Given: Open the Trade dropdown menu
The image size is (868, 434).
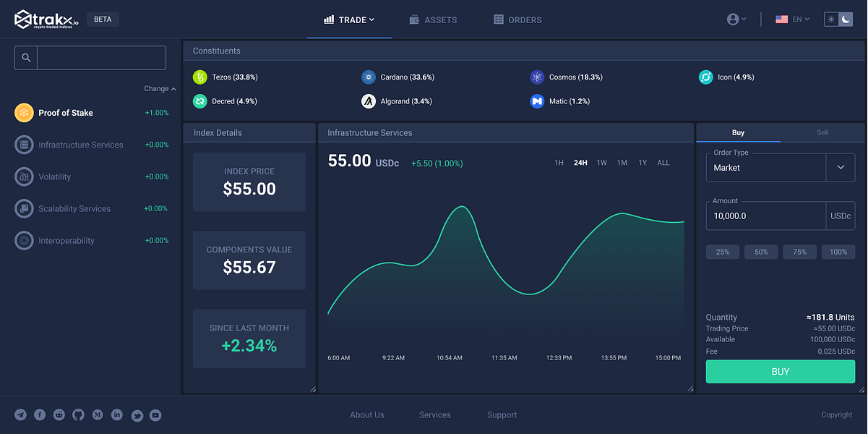Looking at the screenshot, I should pos(349,20).
